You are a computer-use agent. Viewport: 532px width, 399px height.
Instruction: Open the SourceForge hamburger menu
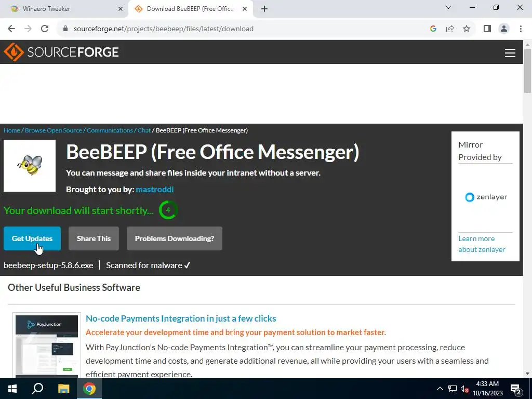(x=510, y=53)
